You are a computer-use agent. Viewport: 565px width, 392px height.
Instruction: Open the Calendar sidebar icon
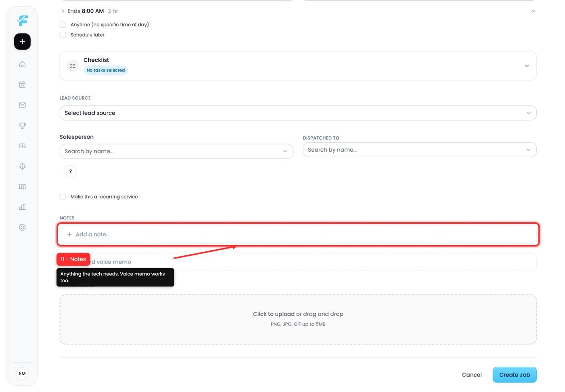(22, 85)
